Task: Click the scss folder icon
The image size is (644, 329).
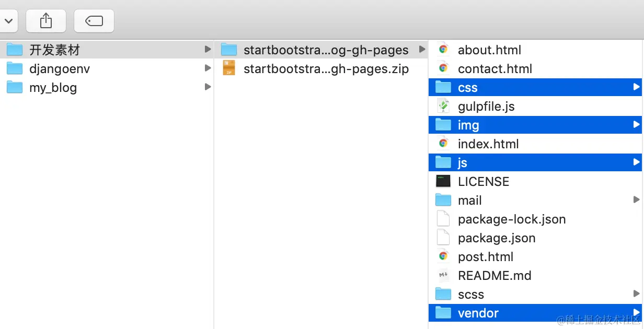Action: pyautogui.click(x=443, y=294)
